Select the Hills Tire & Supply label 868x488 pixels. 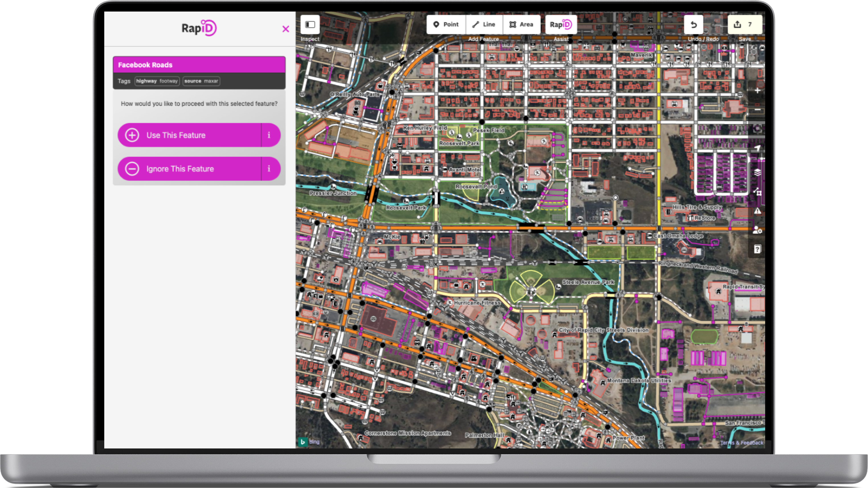697,207
